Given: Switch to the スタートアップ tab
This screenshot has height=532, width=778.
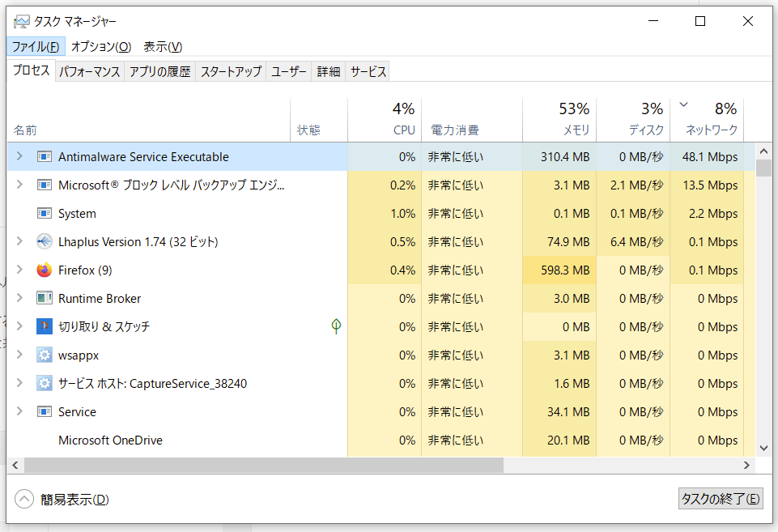Looking at the screenshot, I should pyautogui.click(x=231, y=72).
